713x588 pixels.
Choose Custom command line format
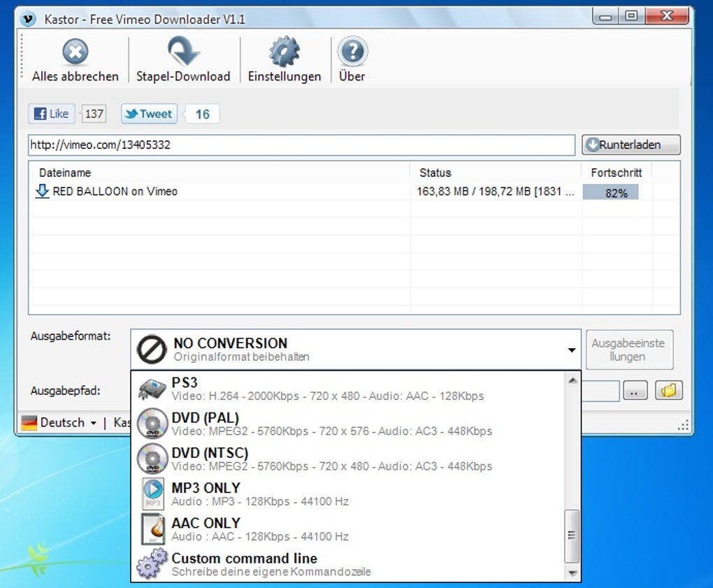[x=348, y=564]
